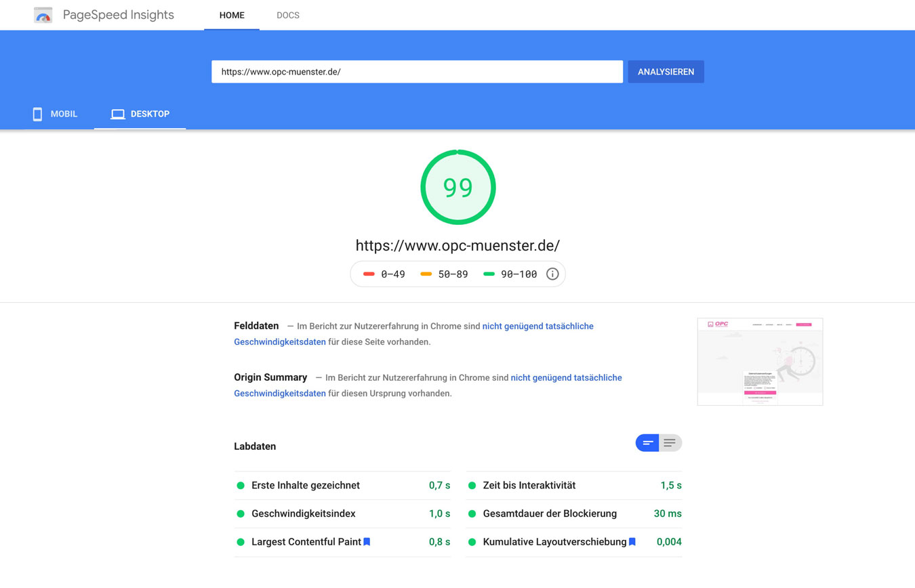915x588 pixels.
Task: Select the DESKTOP tab
Action: coord(140,114)
